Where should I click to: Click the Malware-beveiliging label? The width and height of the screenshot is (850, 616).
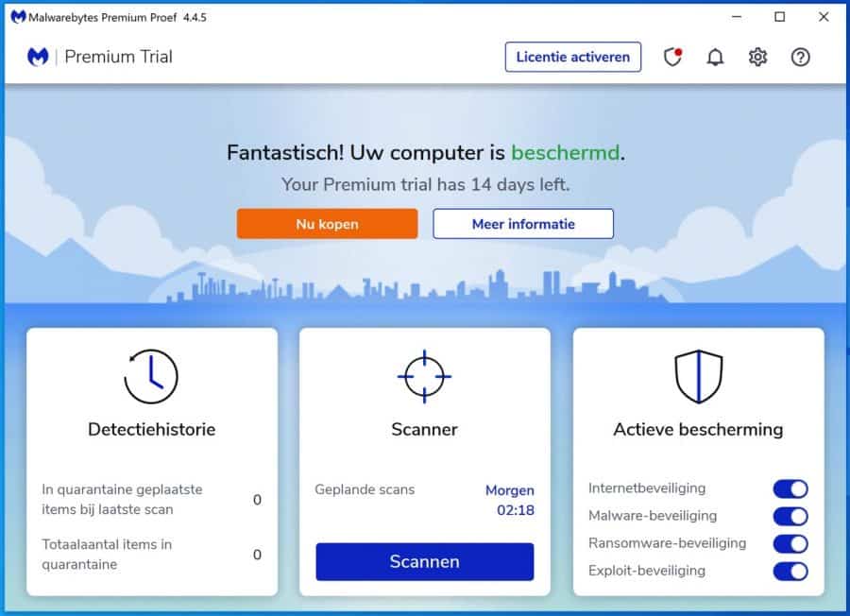(653, 516)
